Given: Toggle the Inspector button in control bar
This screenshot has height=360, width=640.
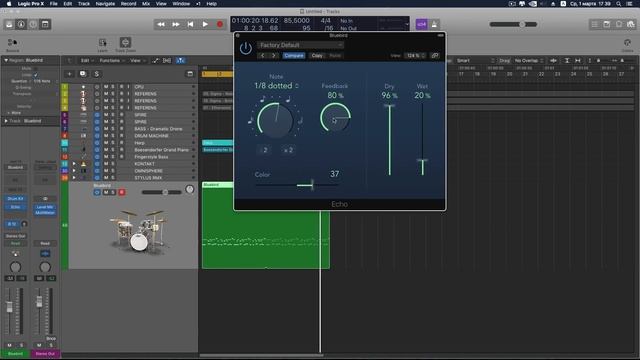Looking at the screenshot, I should tap(21, 24).
